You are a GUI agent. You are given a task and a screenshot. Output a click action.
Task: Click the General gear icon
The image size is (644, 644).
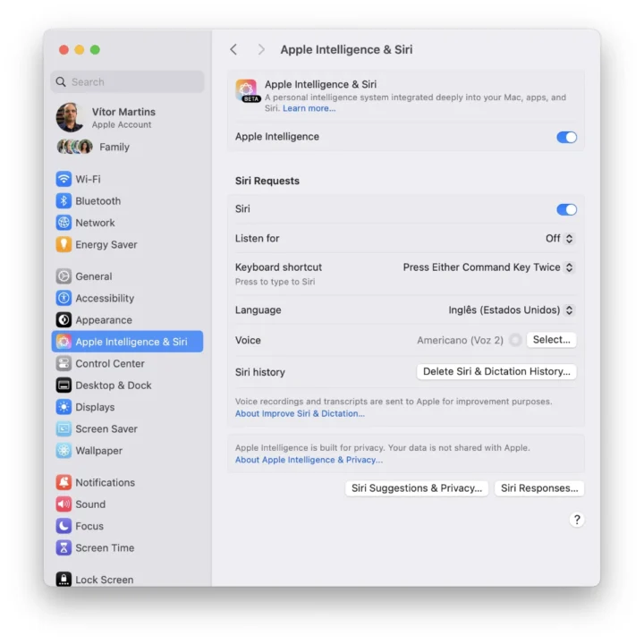(64, 276)
